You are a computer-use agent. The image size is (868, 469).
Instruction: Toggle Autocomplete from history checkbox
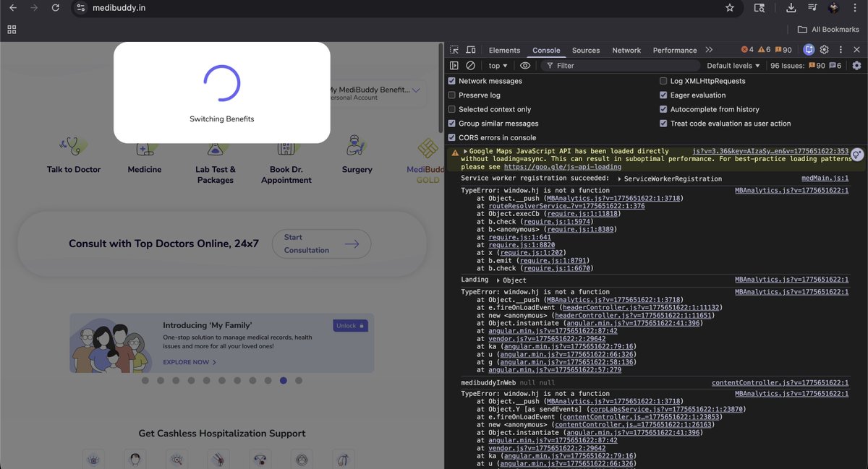pos(663,109)
